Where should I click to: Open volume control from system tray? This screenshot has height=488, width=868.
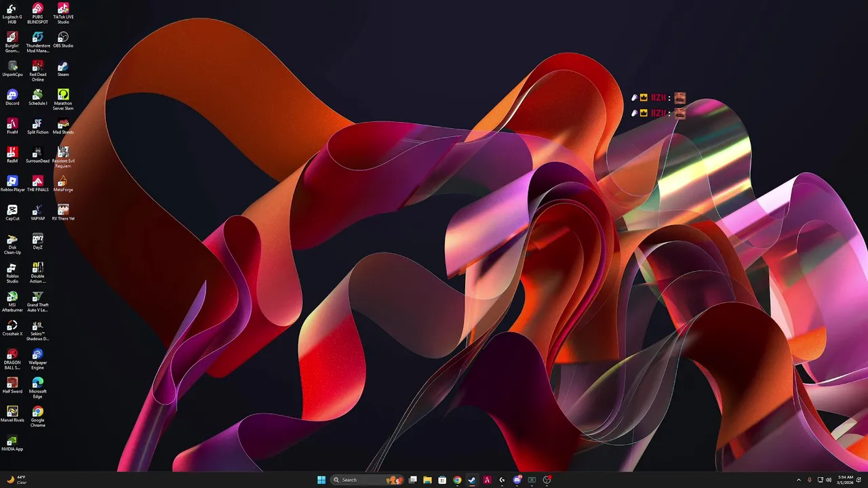click(830, 480)
